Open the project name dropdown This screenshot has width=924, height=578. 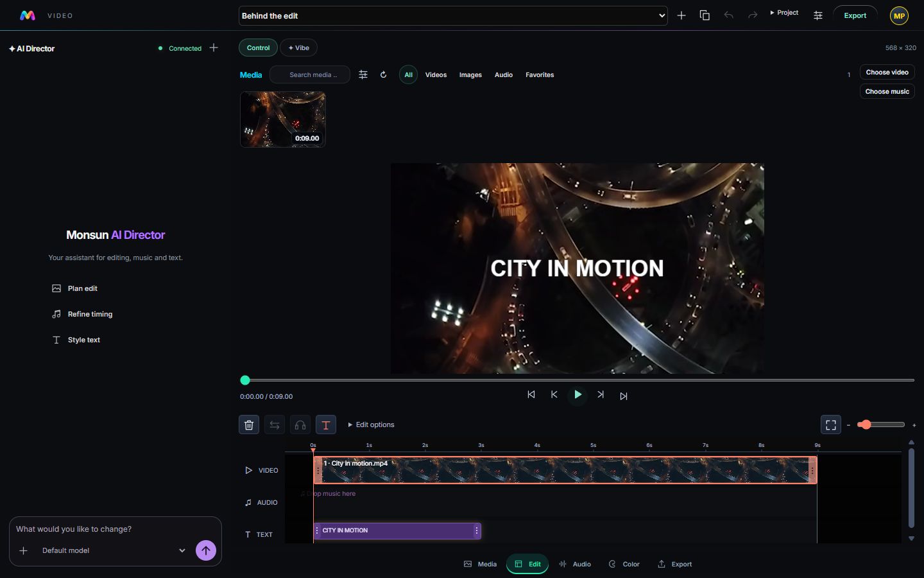tap(453, 15)
